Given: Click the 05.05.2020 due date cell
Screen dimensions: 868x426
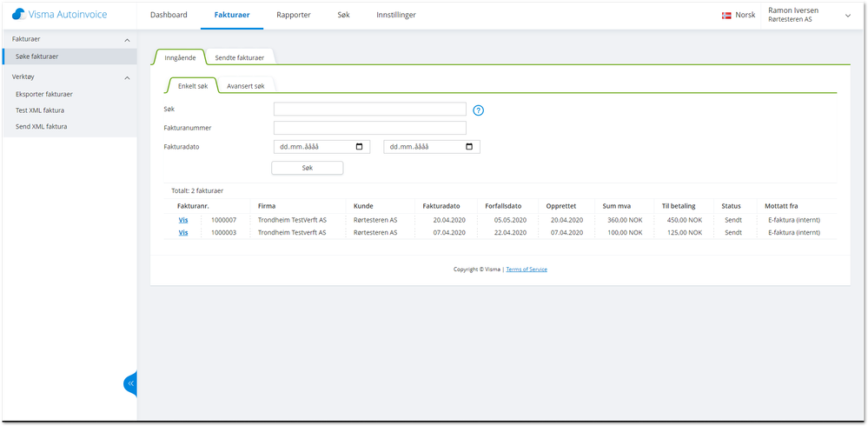Looking at the screenshot, I should (511, 220).
